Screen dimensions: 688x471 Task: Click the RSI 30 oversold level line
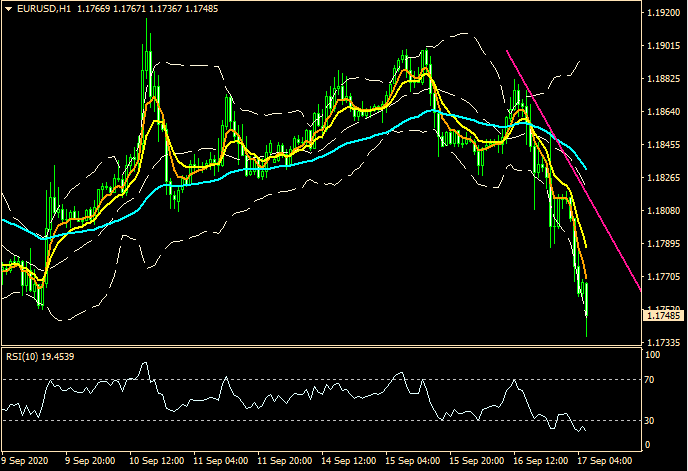point(300,420)
